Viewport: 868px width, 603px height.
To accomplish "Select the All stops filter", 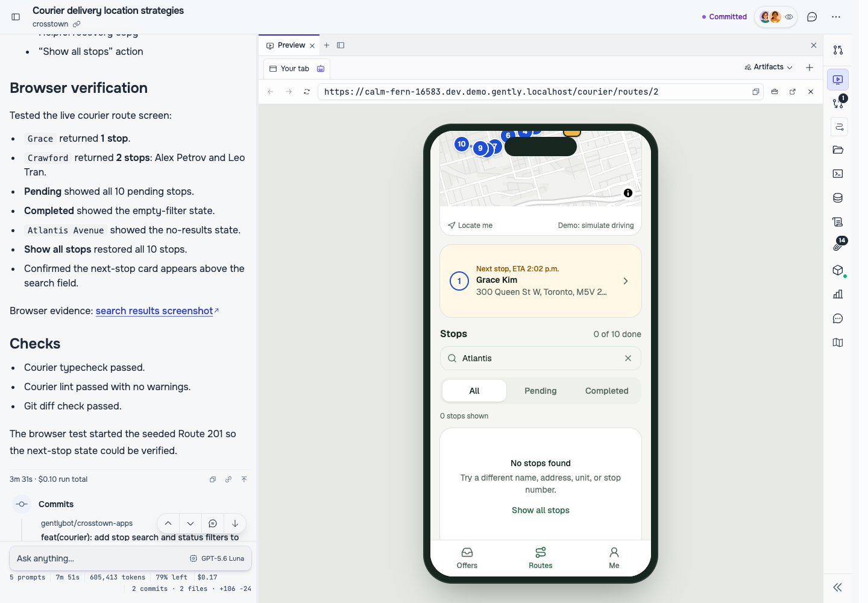I will click(474, 391).
